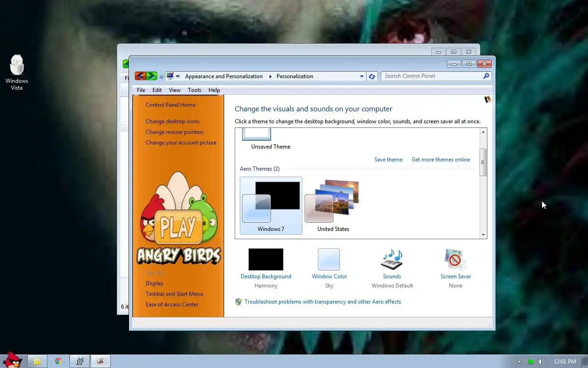Click the search magnifier icon
Screen dimensions: 588x368
point(486,76)
